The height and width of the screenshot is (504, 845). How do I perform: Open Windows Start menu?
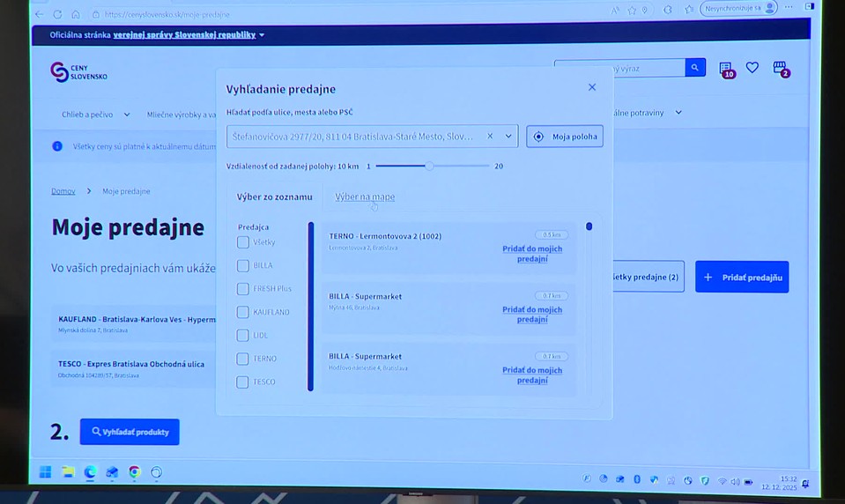(x=45, y=472)
